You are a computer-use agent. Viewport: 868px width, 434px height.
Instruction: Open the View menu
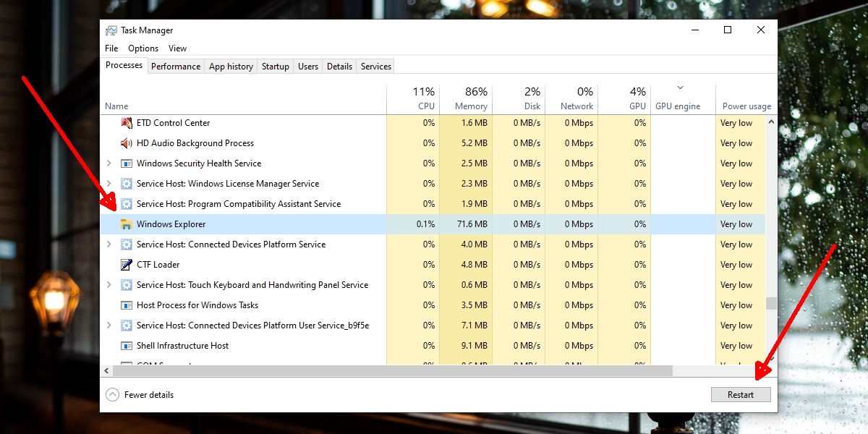click(177, 48)
